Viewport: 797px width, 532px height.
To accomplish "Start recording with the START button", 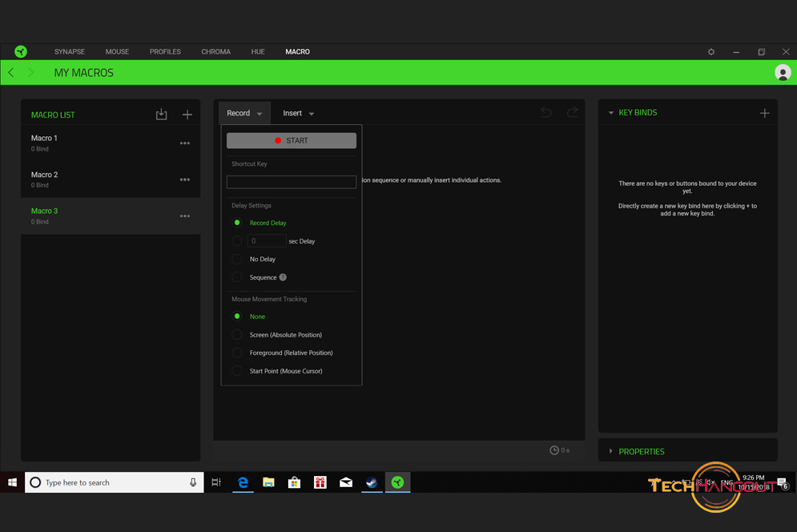I will (x=292, y=140).
